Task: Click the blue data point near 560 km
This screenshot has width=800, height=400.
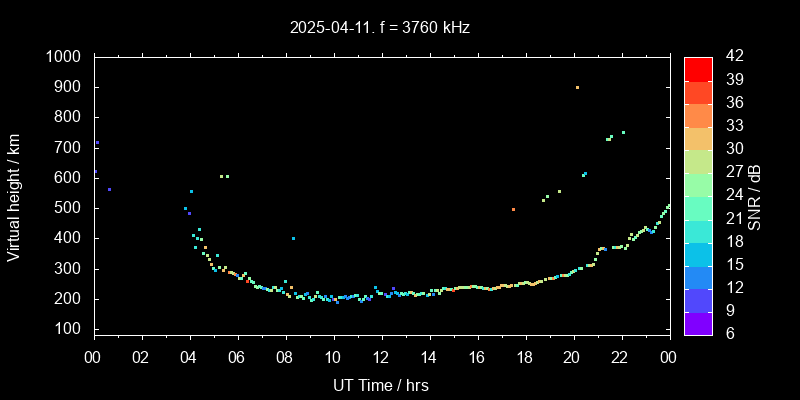Action: pos(109,189)
